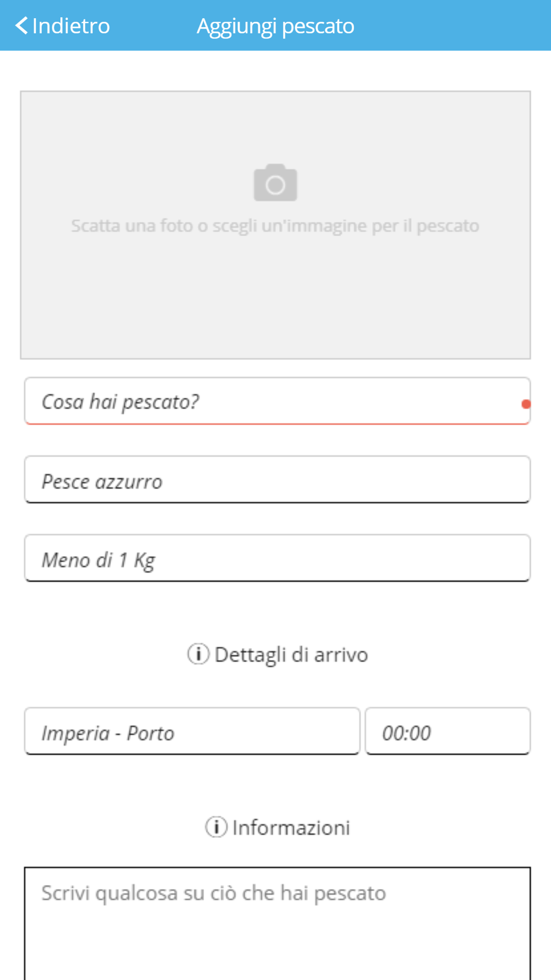Tap the photo placeholder area

pyautogui.click(x=275, y=225)
